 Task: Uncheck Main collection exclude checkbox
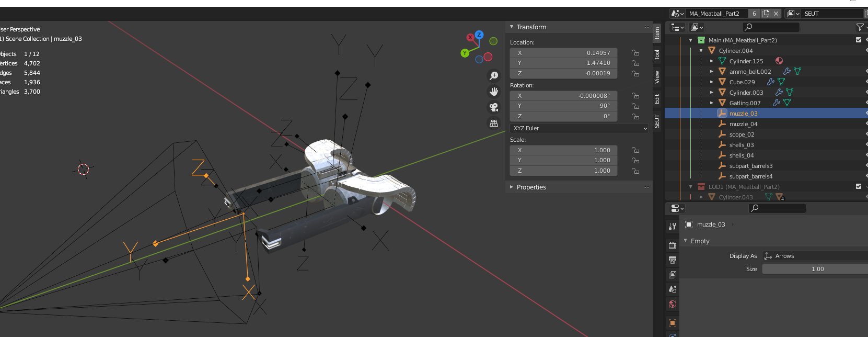(x=859, y=40)
